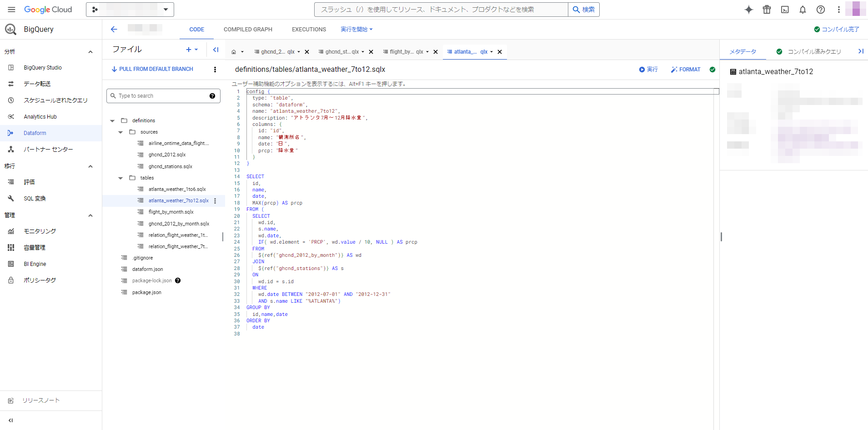Open ghcnd_stations.sqlx file
The height and width of the screenshot is (430, 868).
tap(171, 167)
